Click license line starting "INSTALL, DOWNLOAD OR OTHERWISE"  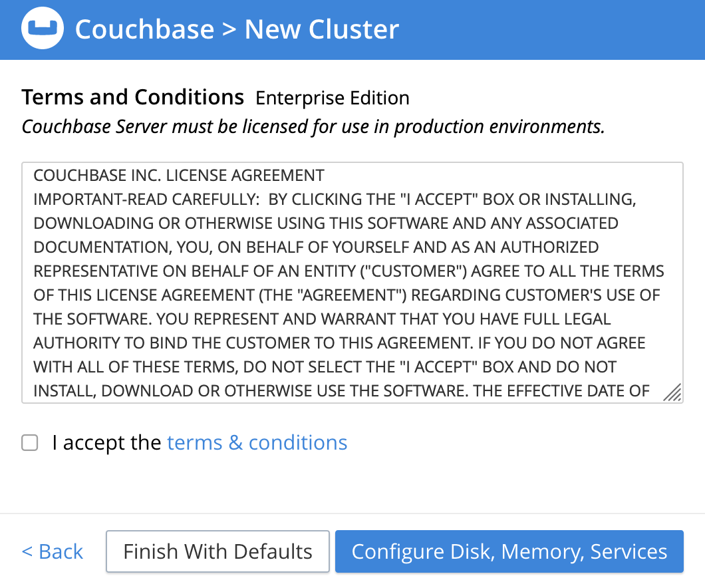pyautogui.click(x=341, y=391)
